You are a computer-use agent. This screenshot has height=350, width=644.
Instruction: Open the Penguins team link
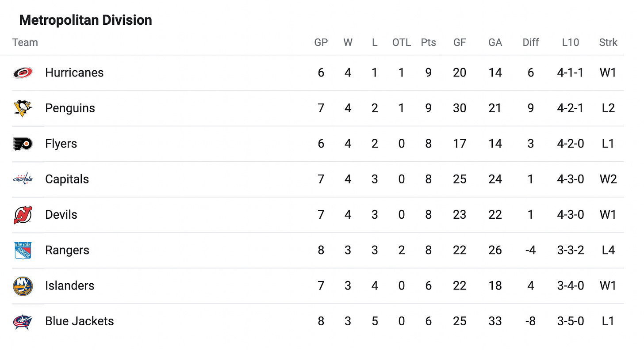coord(70,108)
